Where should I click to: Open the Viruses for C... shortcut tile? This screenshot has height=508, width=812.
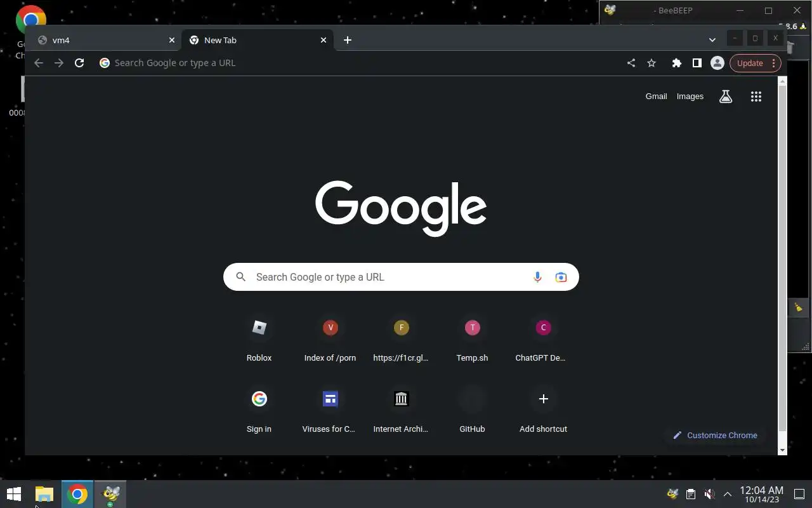point(330,411)
